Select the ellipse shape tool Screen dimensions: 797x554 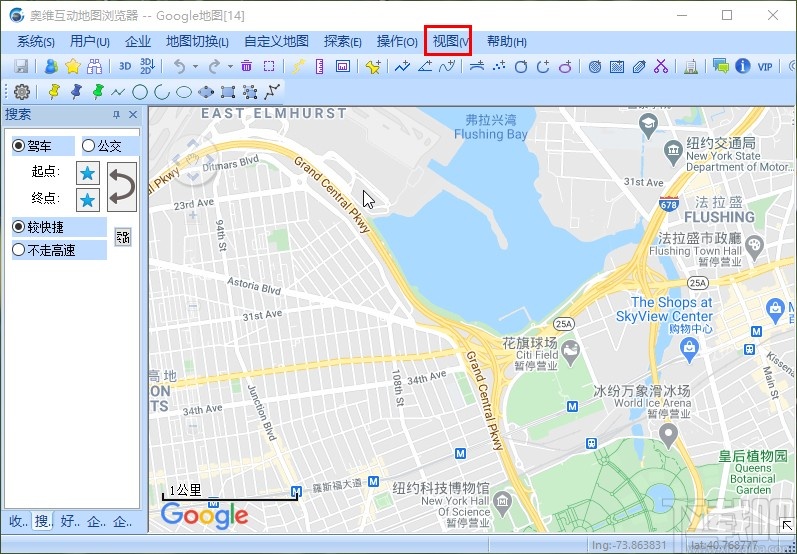[183, 92]
